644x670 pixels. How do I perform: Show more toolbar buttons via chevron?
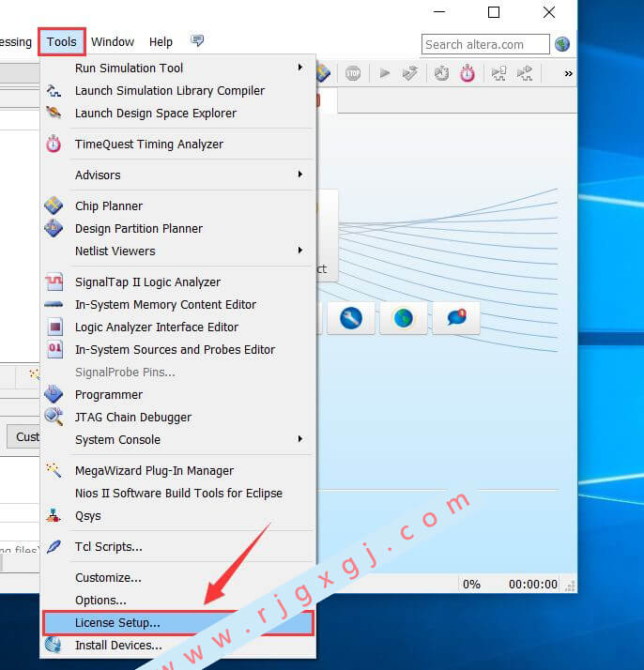568,73
